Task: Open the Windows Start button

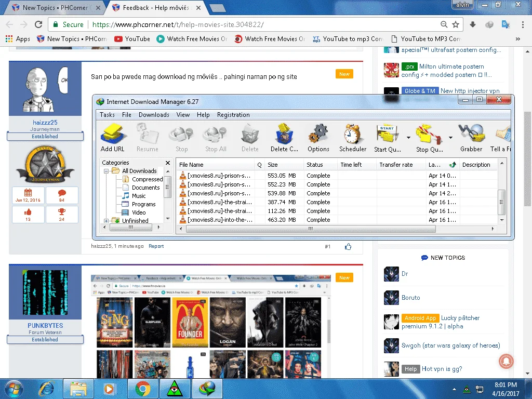Action: pos(13,389)
